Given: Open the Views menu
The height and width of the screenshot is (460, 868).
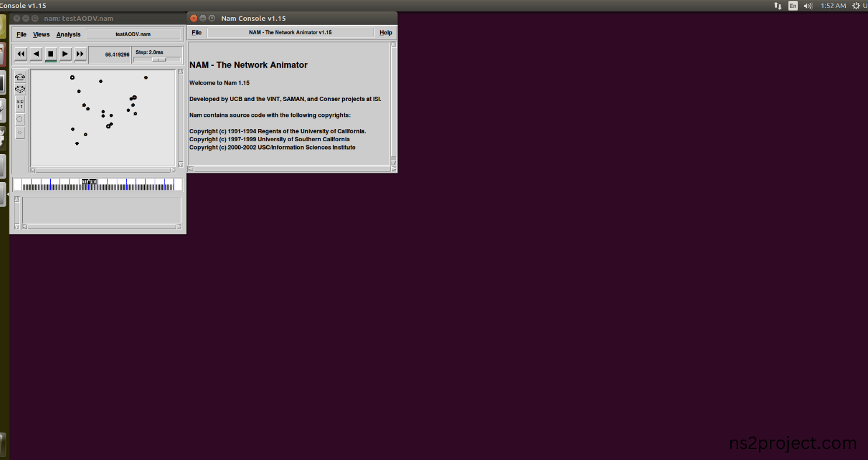Looking at the screenshot, I should pyautogui.click(x=41, y=34).
